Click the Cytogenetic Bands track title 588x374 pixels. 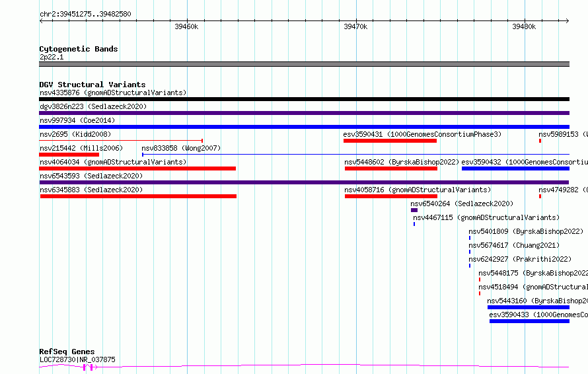(x=79, y=49)
